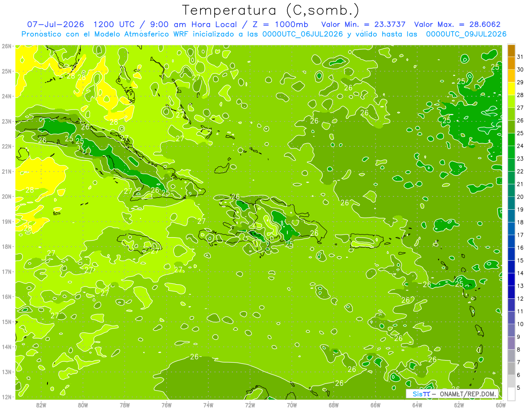
Task: Select the "Z = 1000mb" level text
Action: (280, 24)
